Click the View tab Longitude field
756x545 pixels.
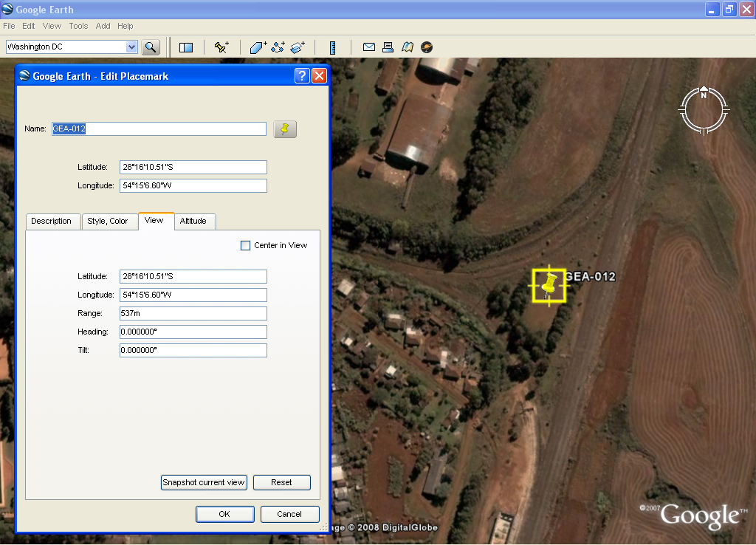tap(193, 295)
